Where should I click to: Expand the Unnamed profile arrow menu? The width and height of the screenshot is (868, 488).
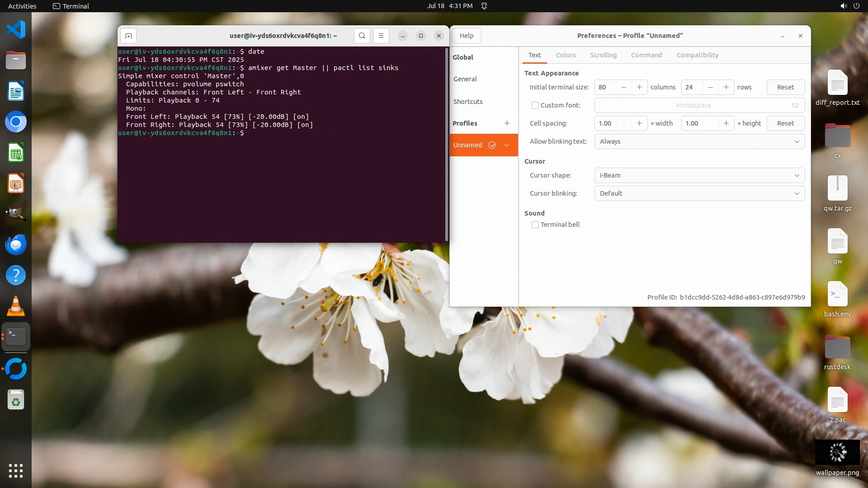506,145
